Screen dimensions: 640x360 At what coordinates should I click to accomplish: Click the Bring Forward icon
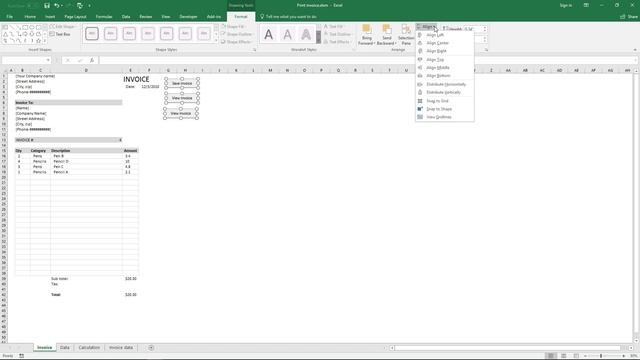coord(367,29)
